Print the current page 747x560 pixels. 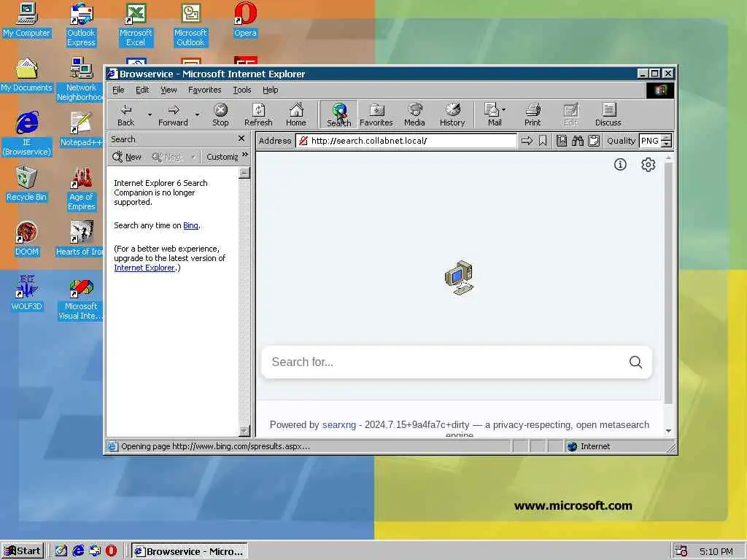533,114
